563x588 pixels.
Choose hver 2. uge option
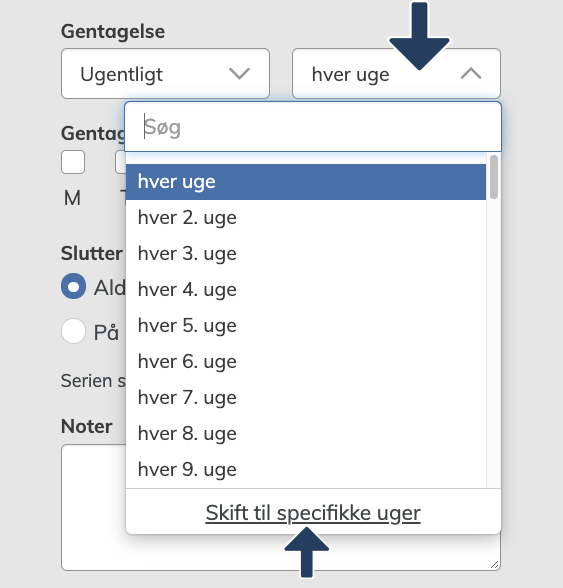tap(306, 218)
